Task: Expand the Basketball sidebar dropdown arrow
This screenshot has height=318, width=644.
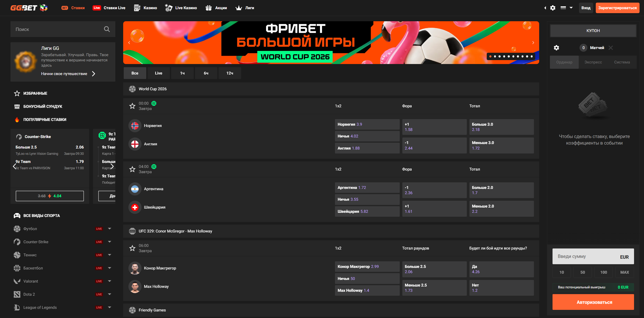Action: (110, 268)
